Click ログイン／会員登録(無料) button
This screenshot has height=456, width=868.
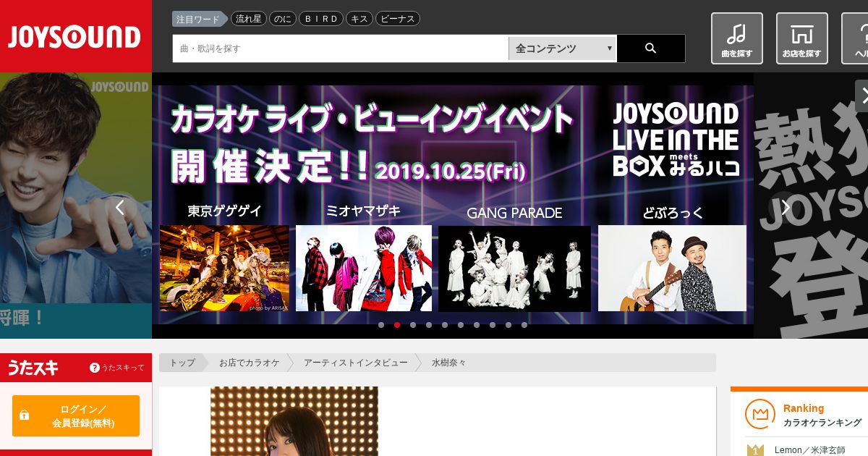(76, 415)
